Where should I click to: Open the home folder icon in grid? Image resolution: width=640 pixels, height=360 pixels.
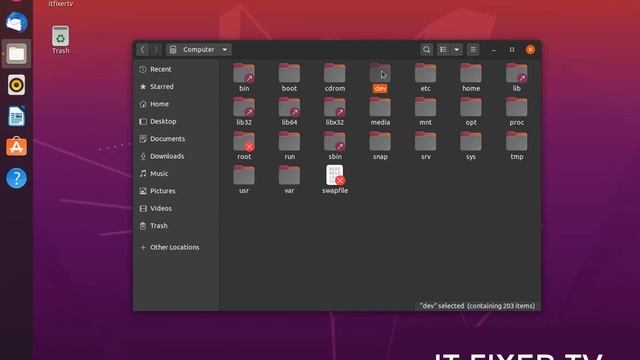point(471,74)
